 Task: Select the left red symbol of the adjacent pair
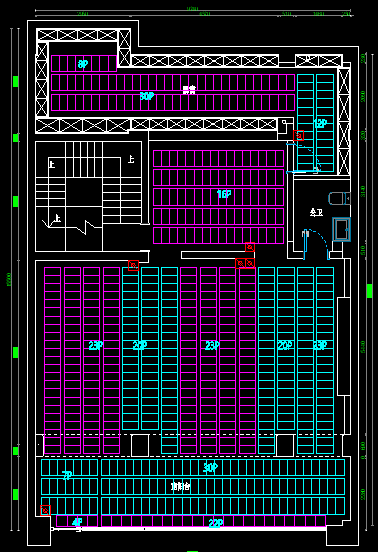click(240, 263)
